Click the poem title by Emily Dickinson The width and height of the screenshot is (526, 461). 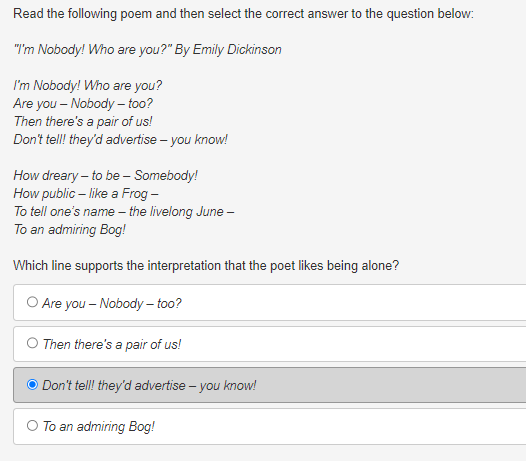coord(147,50)
